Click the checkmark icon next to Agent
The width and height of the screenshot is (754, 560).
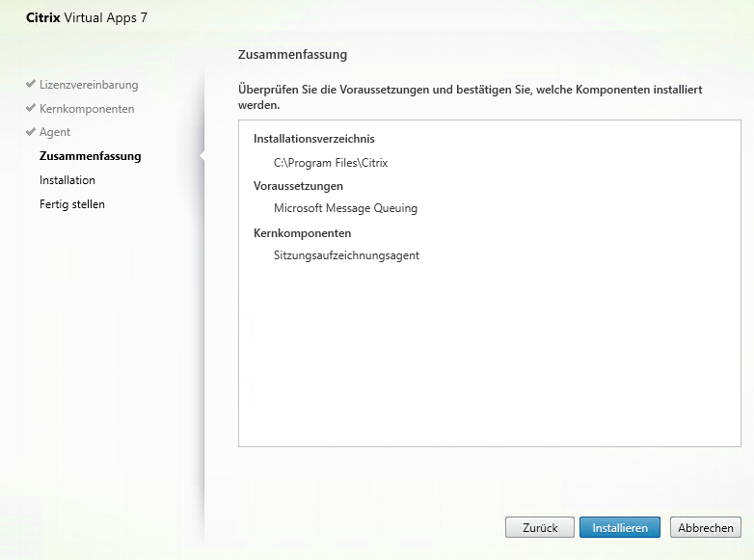click(32, 132)
